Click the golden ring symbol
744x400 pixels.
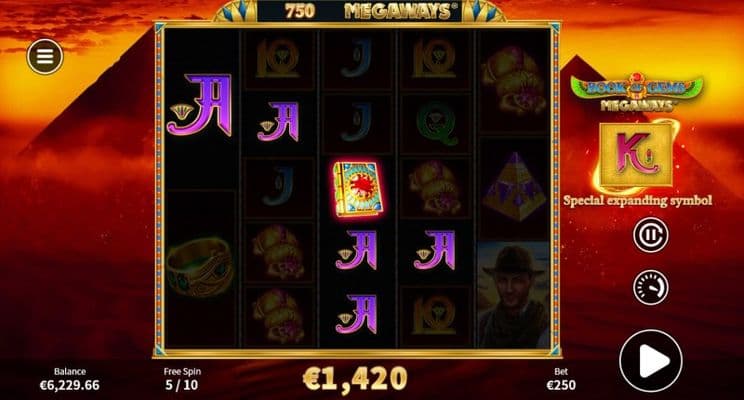click(199, 267)
